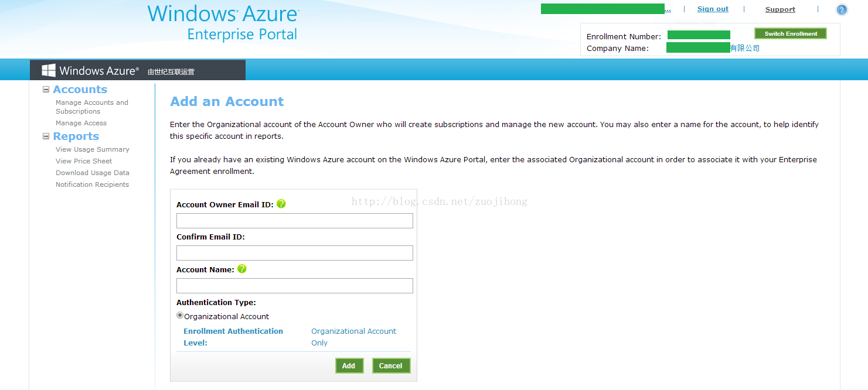Click the Reports heading

click(x=76, y=136)
